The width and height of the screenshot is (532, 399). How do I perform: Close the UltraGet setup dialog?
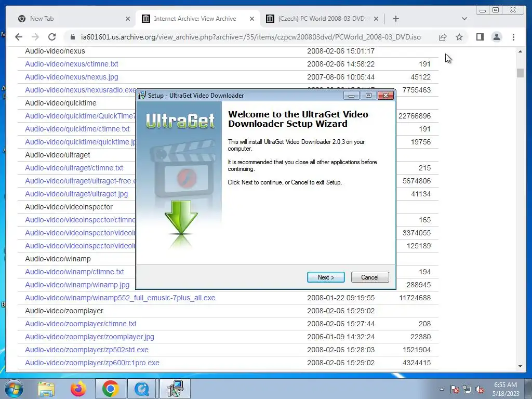386,96
